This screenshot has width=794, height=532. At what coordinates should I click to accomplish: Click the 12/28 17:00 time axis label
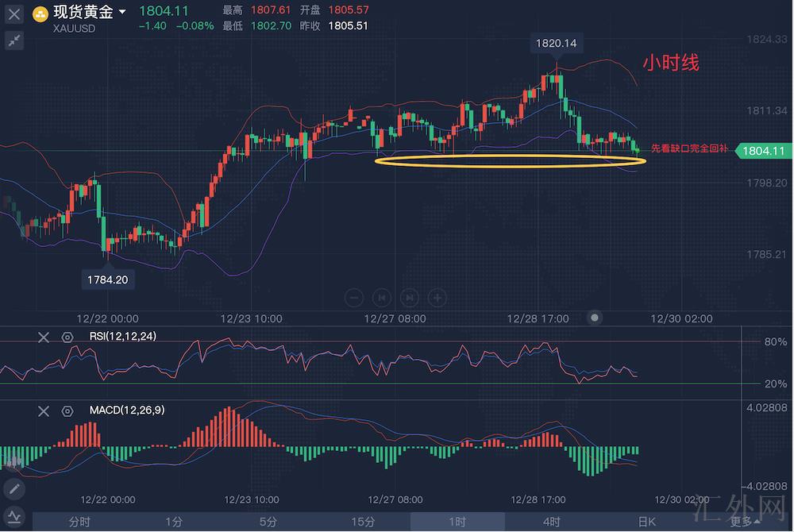tap(538, 318)
